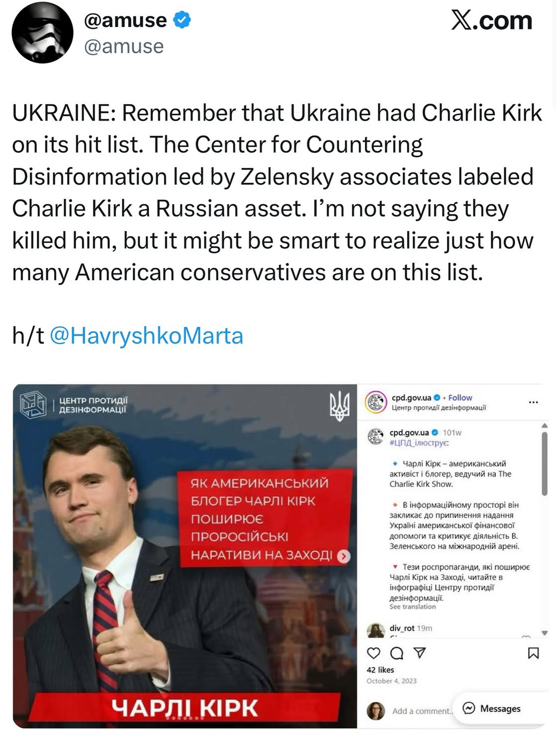
Task: Follow the cpd.gov.ua account
Action: 460,397
